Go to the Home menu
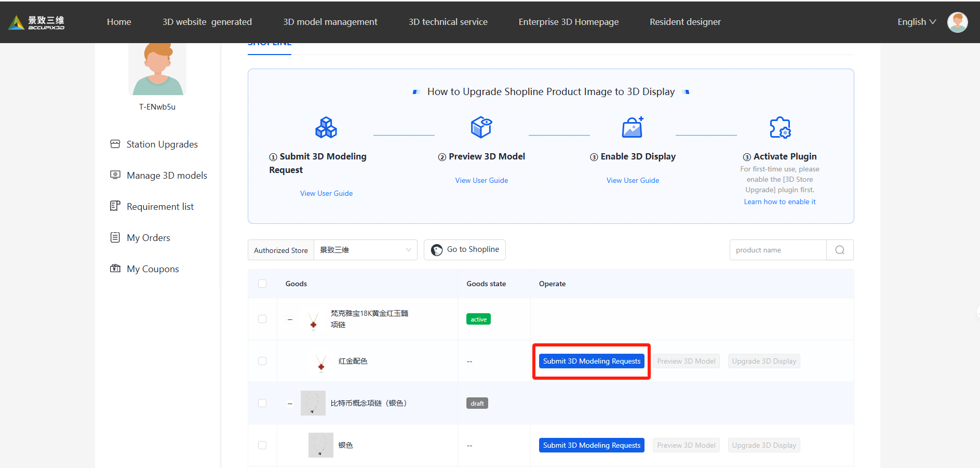Viewport: 980px width, 468px height. pyautogui.click(x=119, y=22)
